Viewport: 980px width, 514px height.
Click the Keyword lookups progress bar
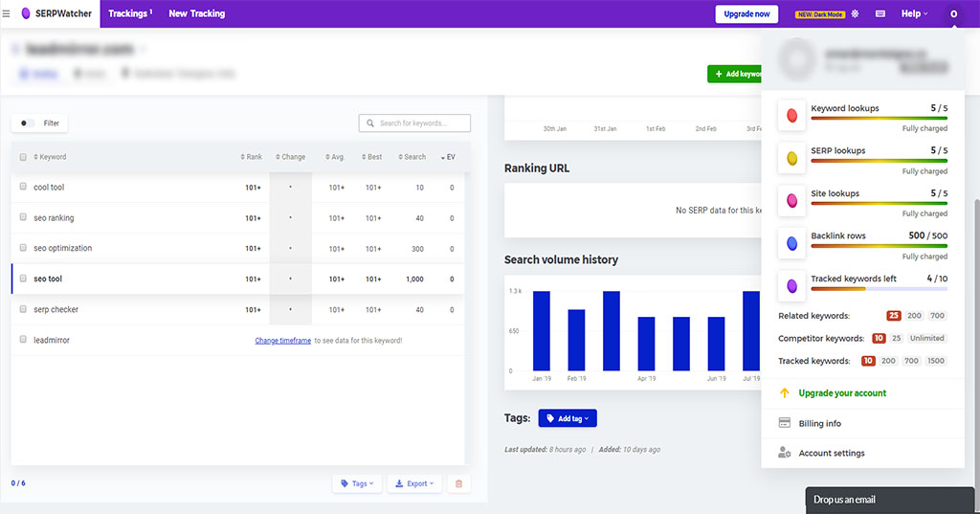tap(879, 118)
